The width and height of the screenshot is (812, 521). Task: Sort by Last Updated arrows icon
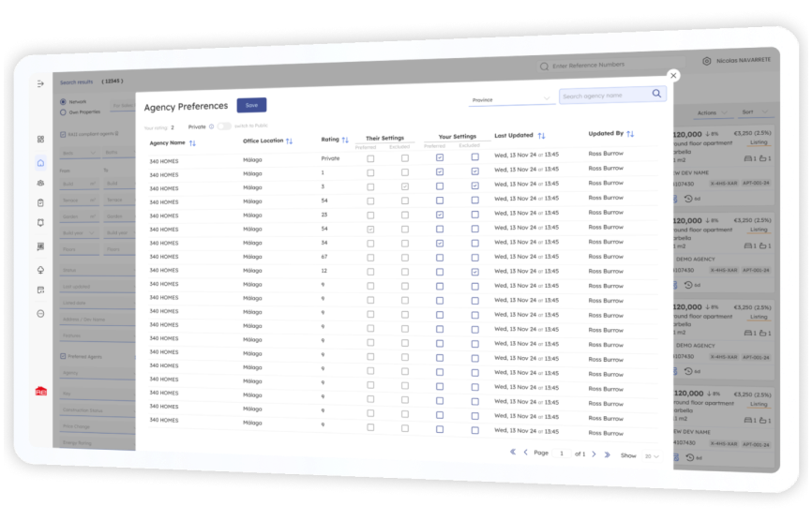click(x=541, y=136)
